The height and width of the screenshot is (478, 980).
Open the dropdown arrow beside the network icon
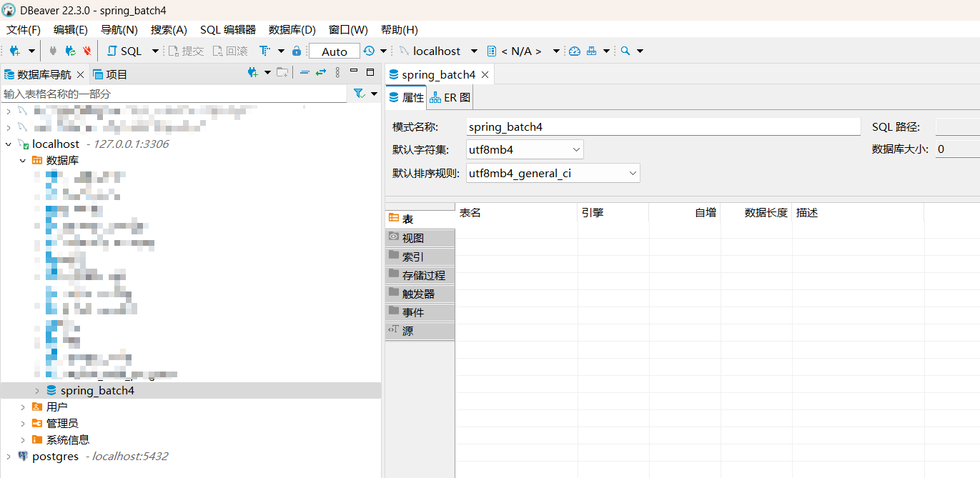coord(607,51)
